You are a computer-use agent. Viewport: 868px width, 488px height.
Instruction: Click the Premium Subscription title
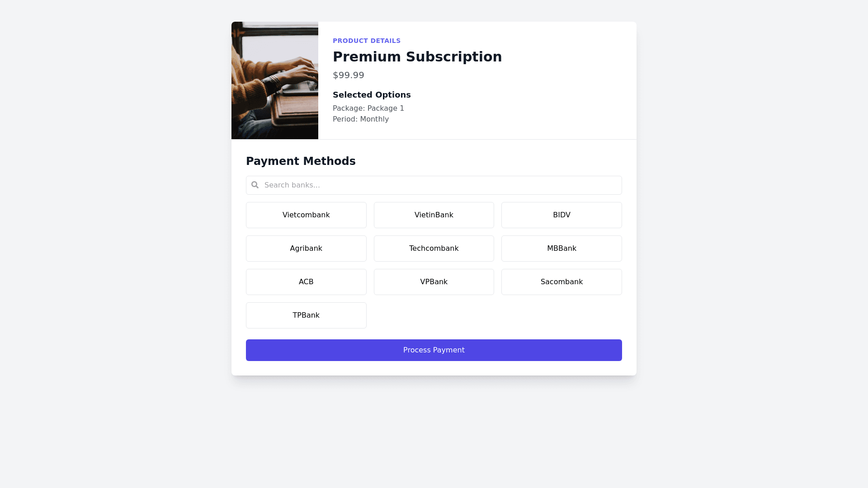pos(417,57)
